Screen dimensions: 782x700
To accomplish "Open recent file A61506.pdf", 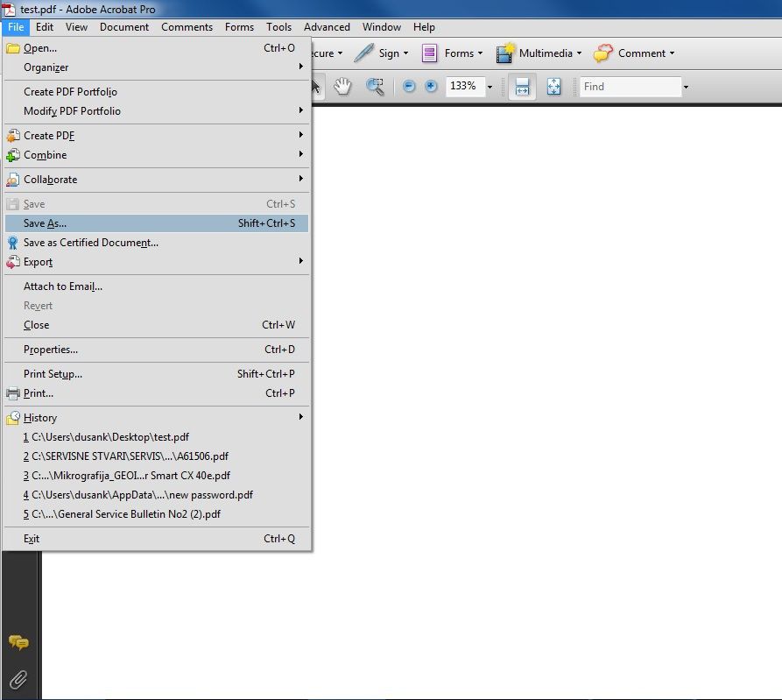I will click(x=157, y=456).
